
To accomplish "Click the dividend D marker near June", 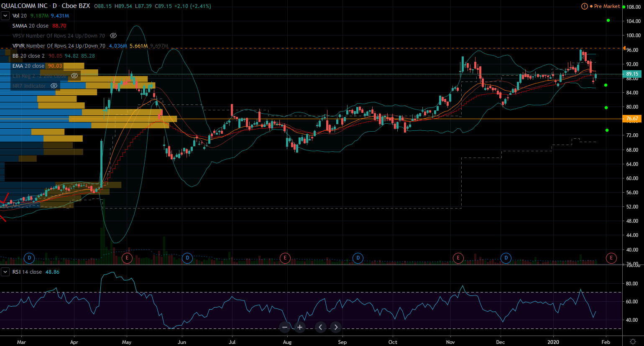I will point(187,258).
